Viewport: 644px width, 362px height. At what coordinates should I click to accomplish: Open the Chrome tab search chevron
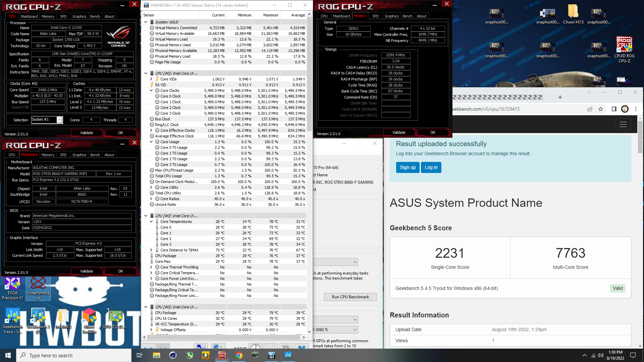tap(589, 92)
